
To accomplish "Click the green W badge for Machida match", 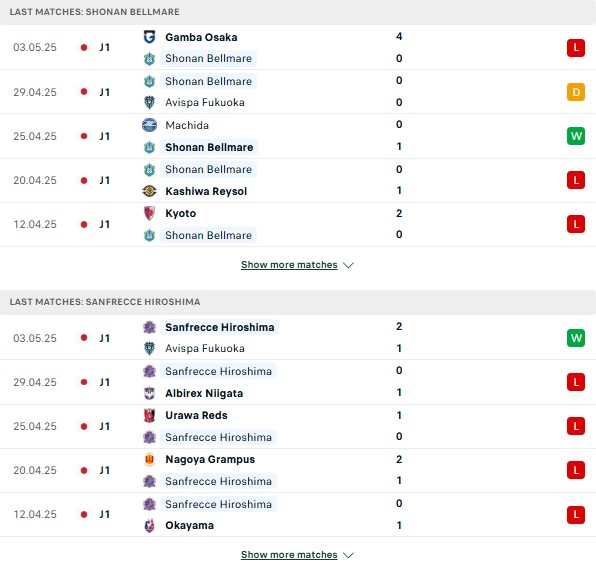I will pyautogui.click(x=576, y=136).
